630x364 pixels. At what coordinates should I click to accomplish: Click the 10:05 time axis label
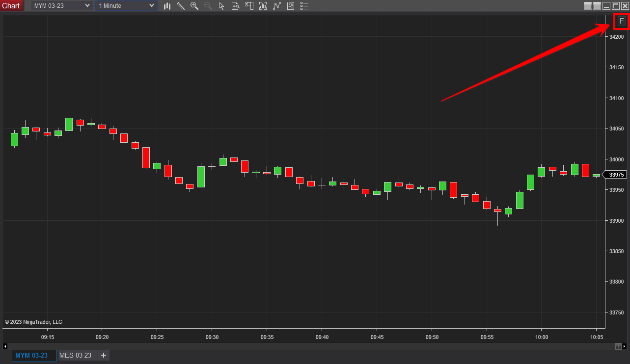[597, 338]
